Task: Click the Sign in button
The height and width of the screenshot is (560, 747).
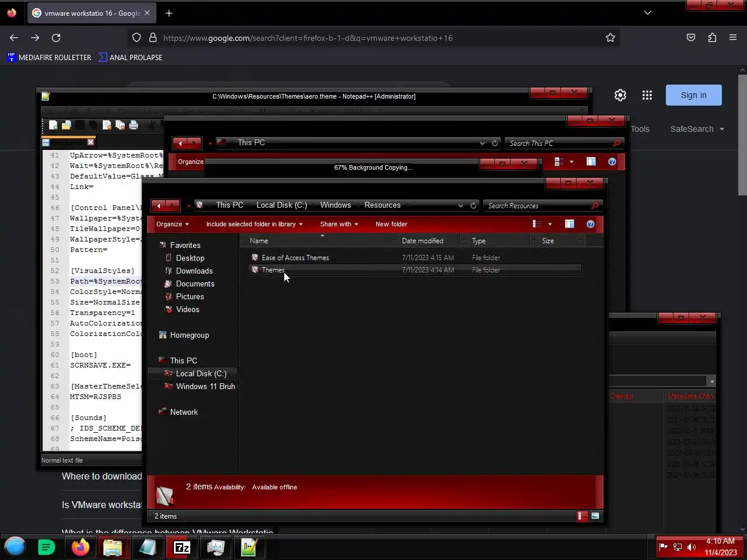Action: [x=694, y=95]
